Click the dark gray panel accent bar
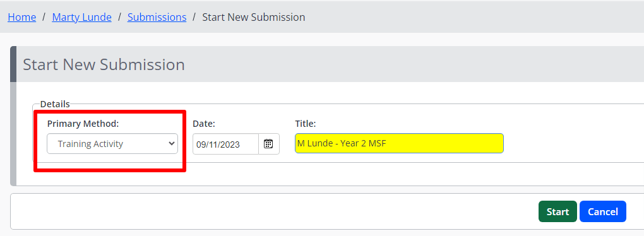Viewport: 644px width, 236px height. (x=13, y=64)
